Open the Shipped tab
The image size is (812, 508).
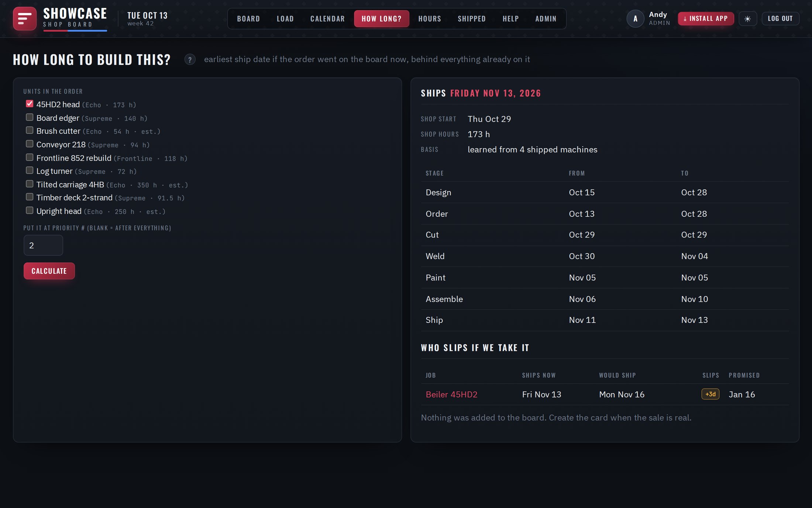[472, 18]
